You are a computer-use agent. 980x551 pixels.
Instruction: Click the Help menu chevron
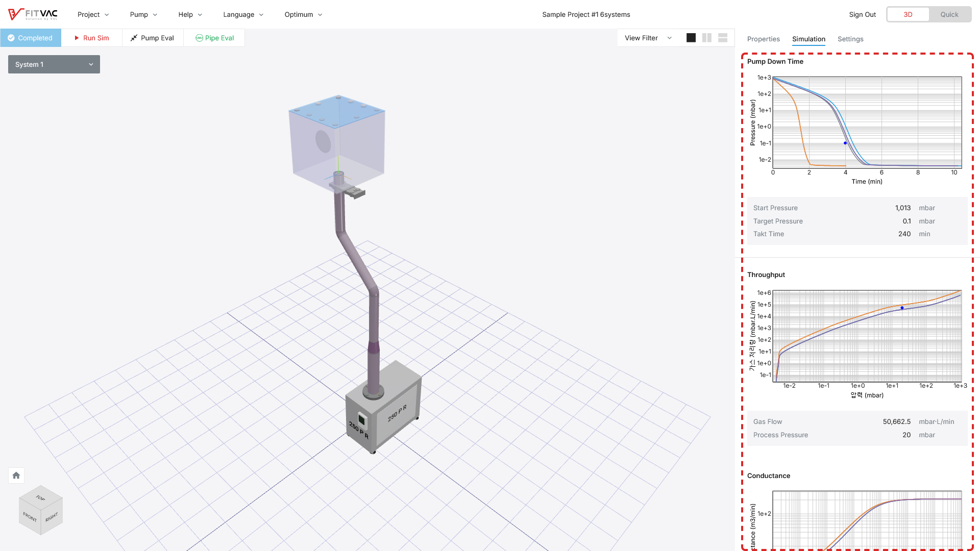pos(200,15)
